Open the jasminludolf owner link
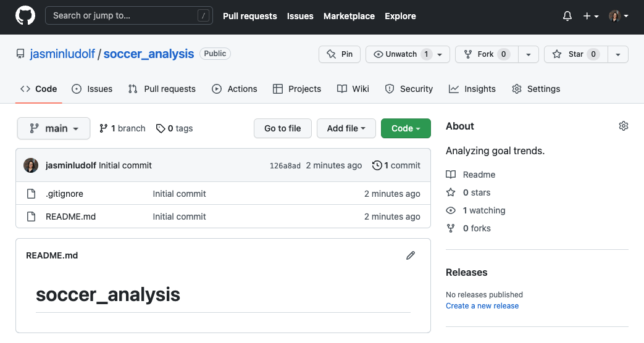This screenshot has width=644, height=343. [x=62, y=54]
